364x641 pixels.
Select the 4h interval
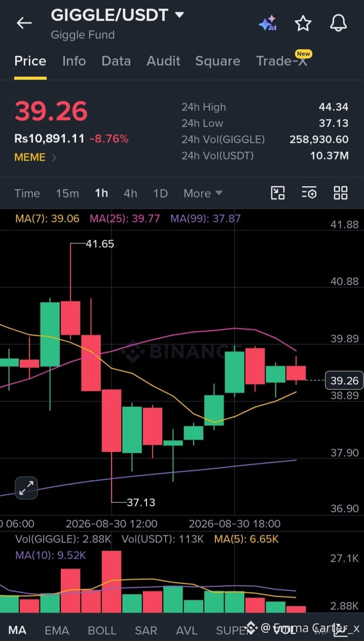130,193
